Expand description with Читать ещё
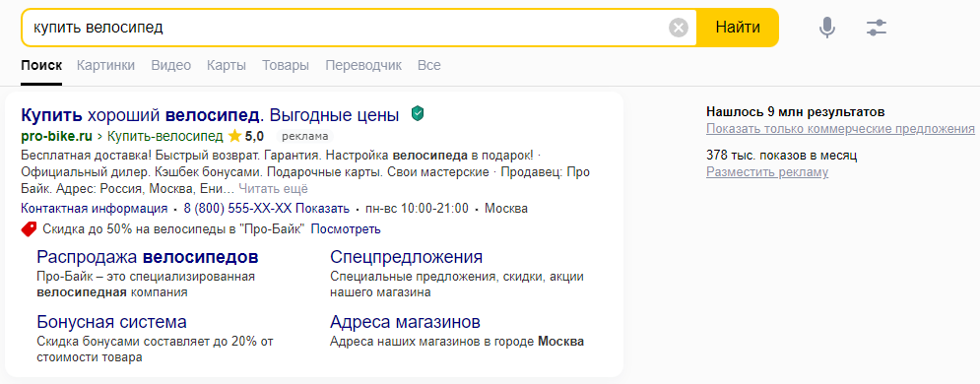This screenshot has height=384, width=980. coord(273,189)
